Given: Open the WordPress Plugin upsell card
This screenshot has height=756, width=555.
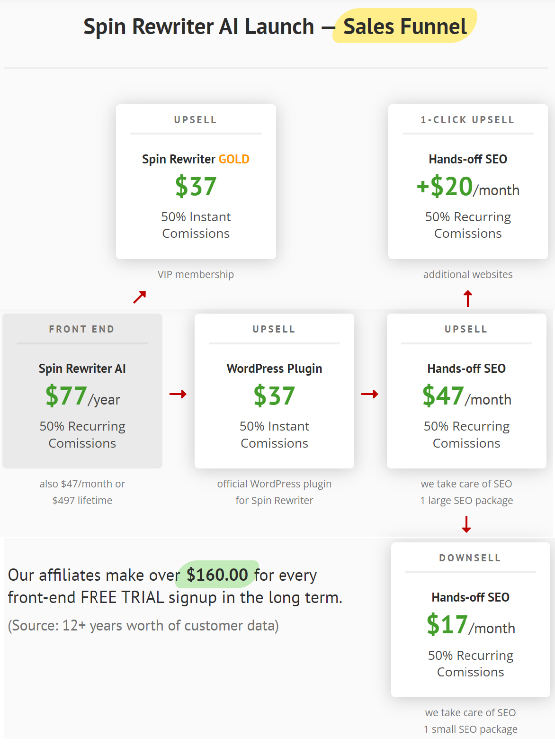Looking at the screenshot, I should pos(274,391).
